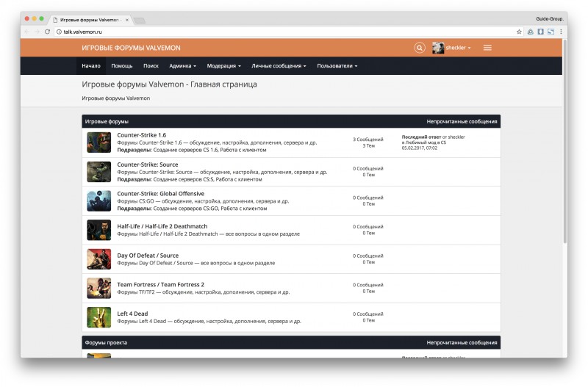This screenshot has height=387, width=588.
Task: Open the Day Of Defeat forum thumbnail
Action: coord(99,259)
